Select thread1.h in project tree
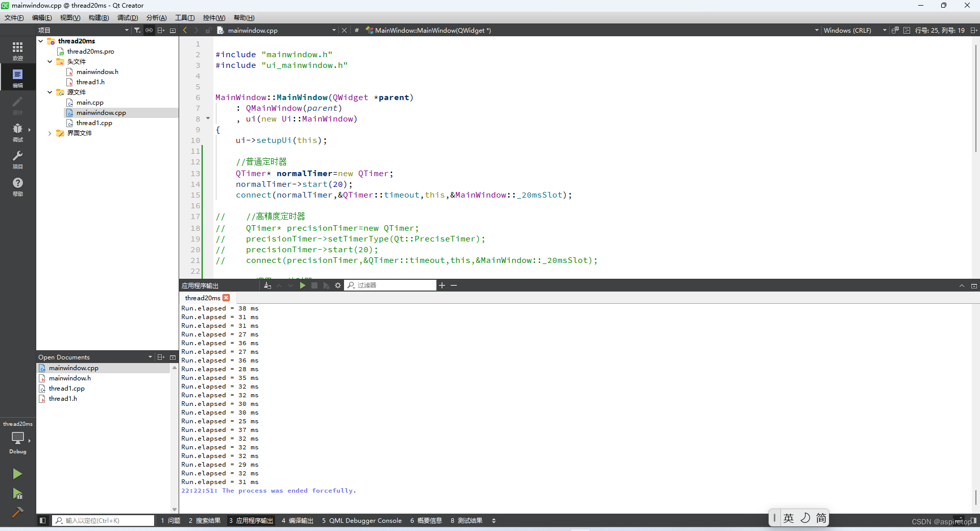The image size is (980, 531). coord(90,82)
